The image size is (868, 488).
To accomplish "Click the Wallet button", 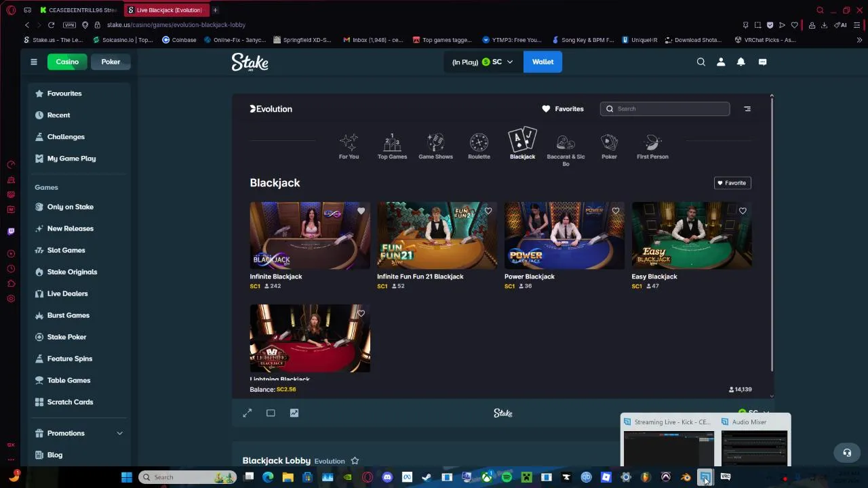I will pyautogui.click(x=542, y=62).
